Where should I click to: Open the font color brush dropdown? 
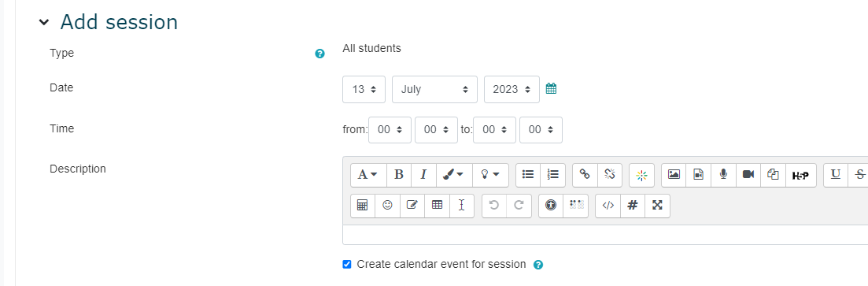point(454,175)
